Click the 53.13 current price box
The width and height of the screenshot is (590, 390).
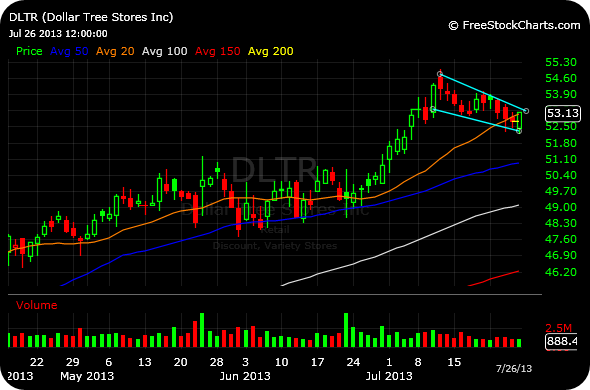coord(563,113)
